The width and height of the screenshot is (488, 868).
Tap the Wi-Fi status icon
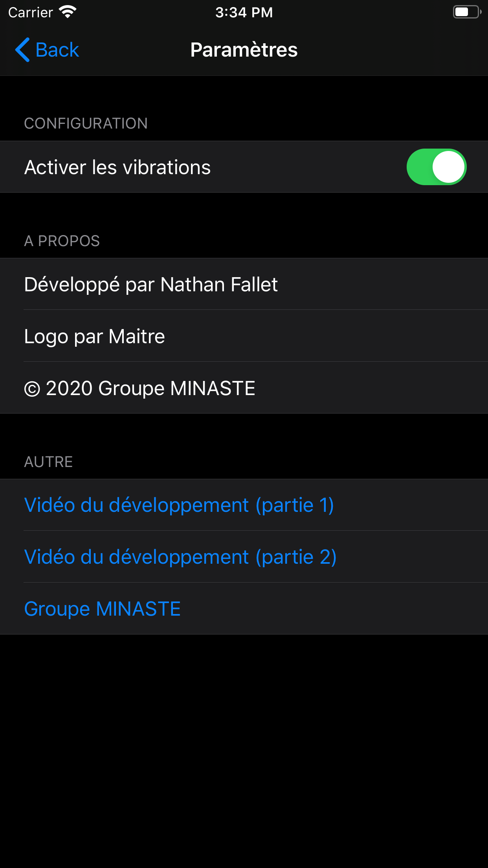68,12
